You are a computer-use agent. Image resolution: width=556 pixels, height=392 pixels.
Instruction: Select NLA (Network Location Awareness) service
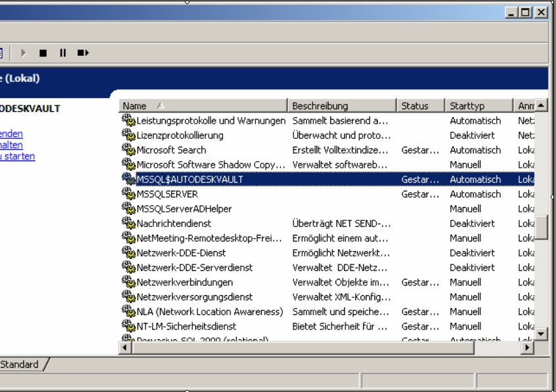click(x=210, y=312)
